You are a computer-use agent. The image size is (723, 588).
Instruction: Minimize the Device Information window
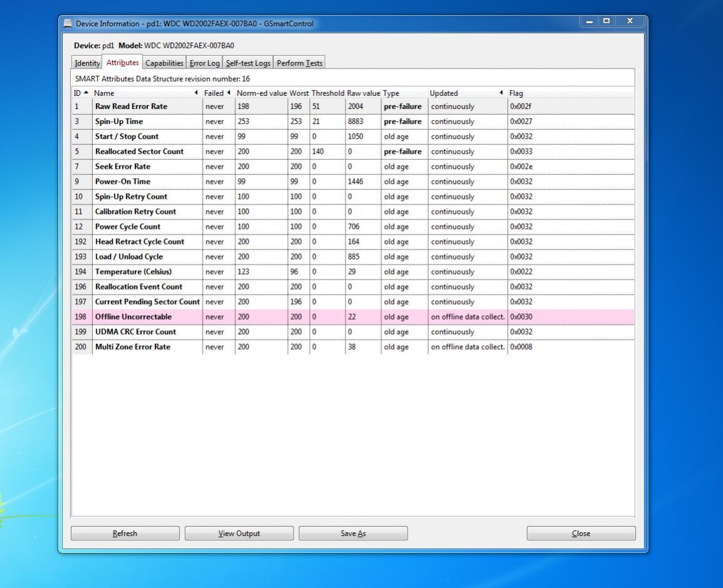tap(589, 21)
